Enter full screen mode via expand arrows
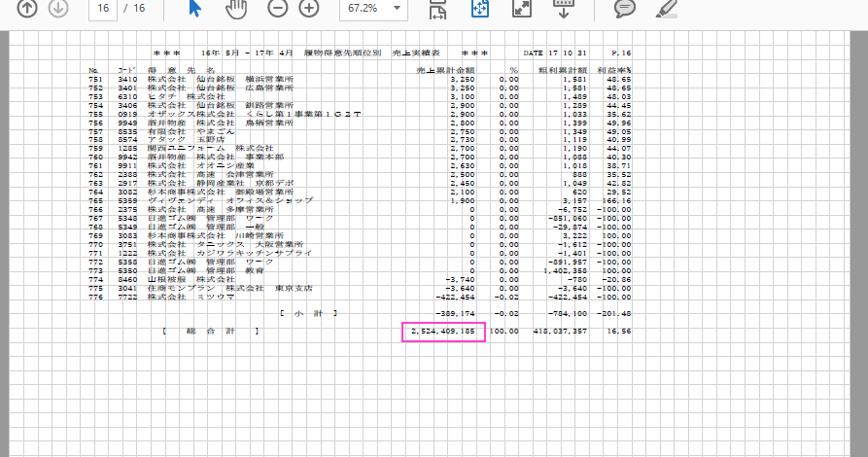 pyautogui.click(x=522, y=8)
